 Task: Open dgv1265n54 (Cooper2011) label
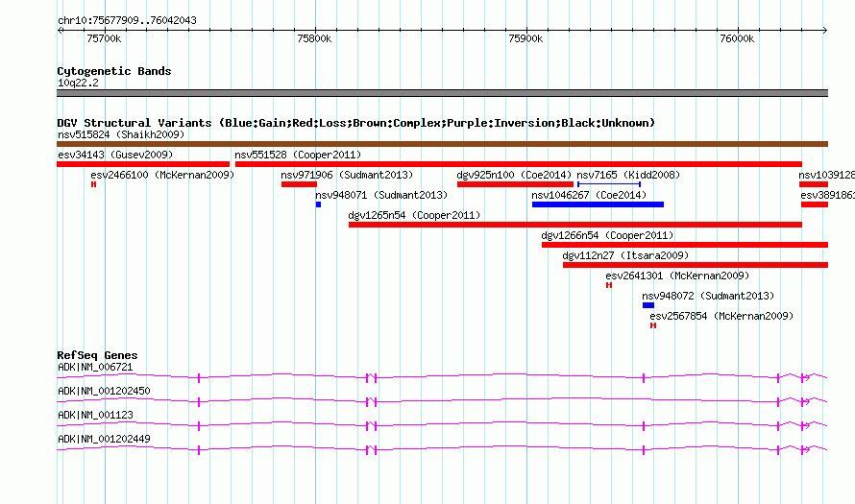(414, 215)
